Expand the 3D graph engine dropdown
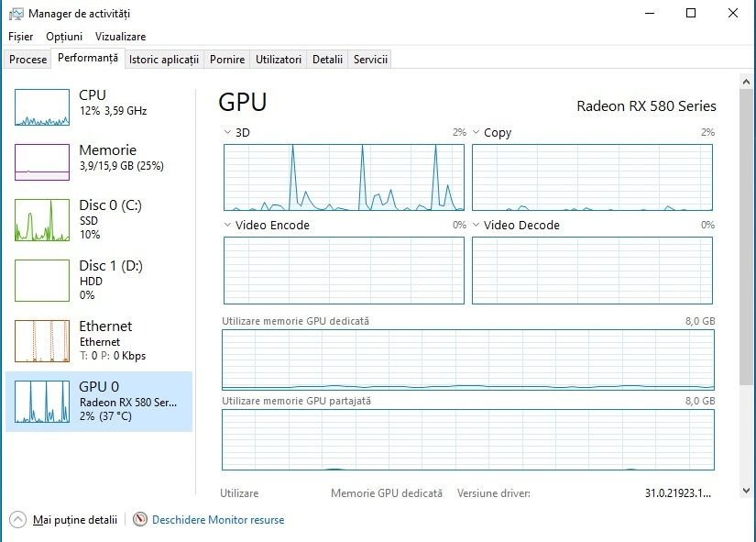 point(228,133)
